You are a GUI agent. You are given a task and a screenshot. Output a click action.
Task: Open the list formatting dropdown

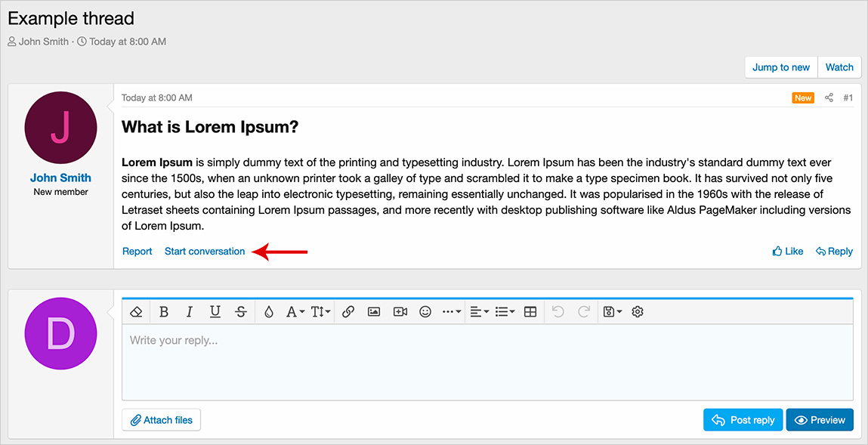[x=505, y=311]
